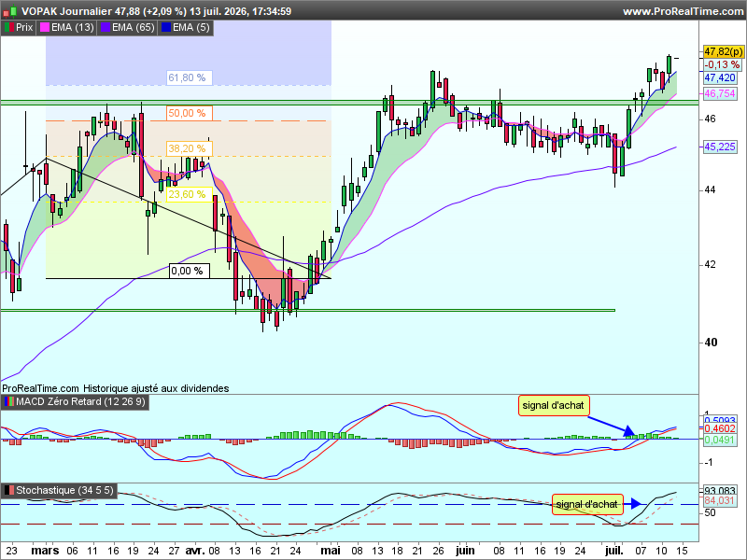
Task: Click the juil. label on time axis
Action: (x=613, y=551)
